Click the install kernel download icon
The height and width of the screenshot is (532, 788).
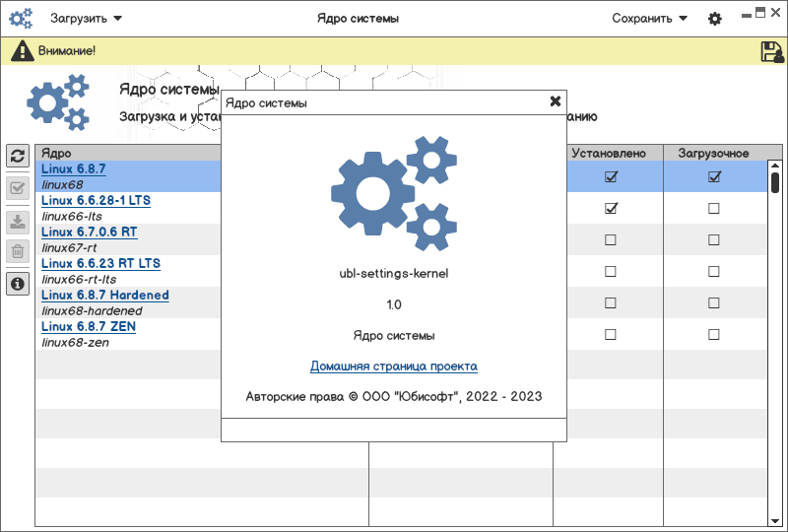(x=17, y=221)
